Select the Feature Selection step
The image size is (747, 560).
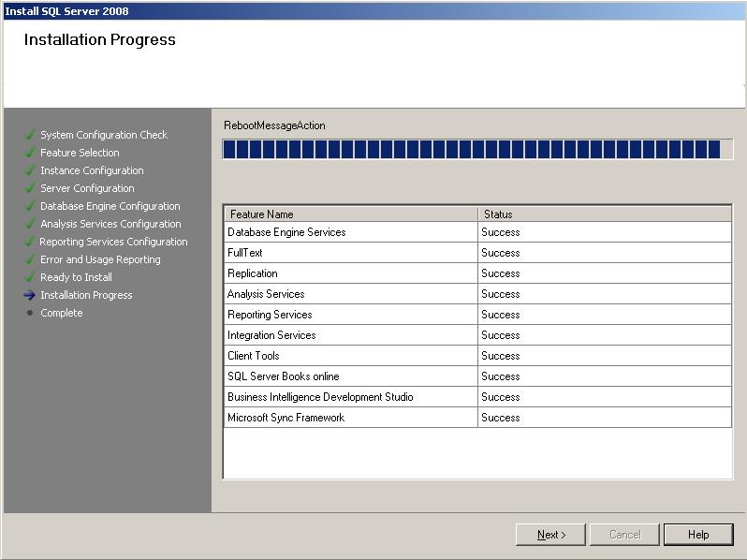tap(80, 153)
